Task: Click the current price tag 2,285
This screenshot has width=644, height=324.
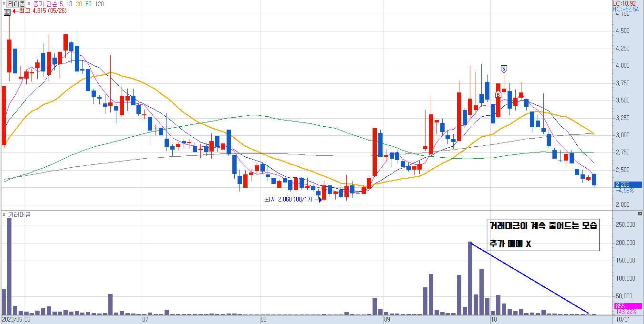Action: coord(627,185)
